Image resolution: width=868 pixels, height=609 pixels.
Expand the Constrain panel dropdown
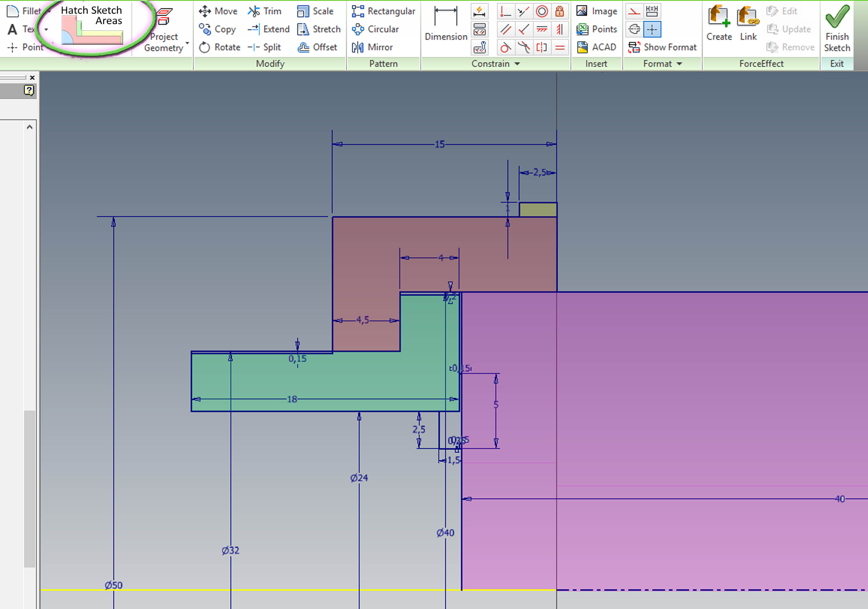pyautogui.click(x=517, y=64)
